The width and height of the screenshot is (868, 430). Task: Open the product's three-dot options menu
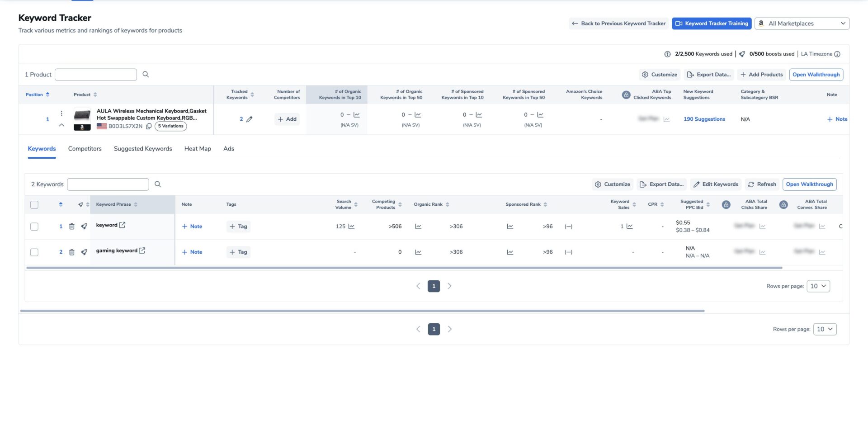pyautogui.click(x=61, y=113)
